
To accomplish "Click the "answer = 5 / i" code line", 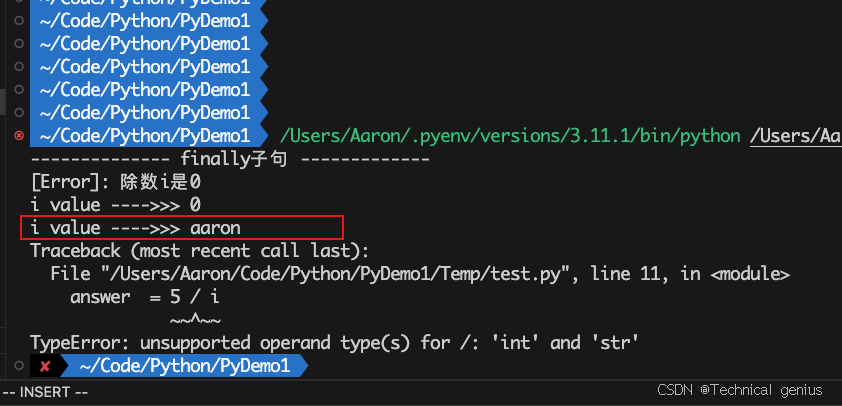I will click(145, 297).
